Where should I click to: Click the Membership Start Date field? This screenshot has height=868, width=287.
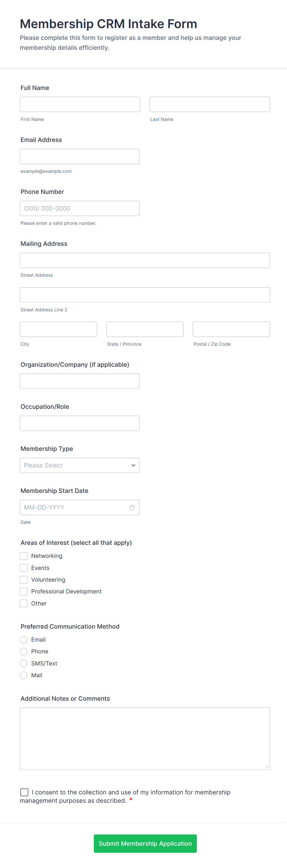coord(74,507)
